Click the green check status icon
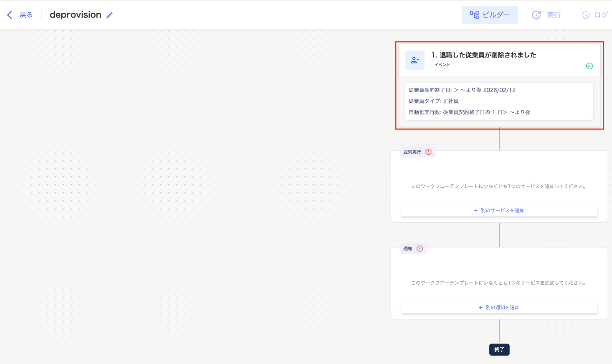The height and width of the screenshot is (364, 612). pyautogui.click(x=589, y=66)
